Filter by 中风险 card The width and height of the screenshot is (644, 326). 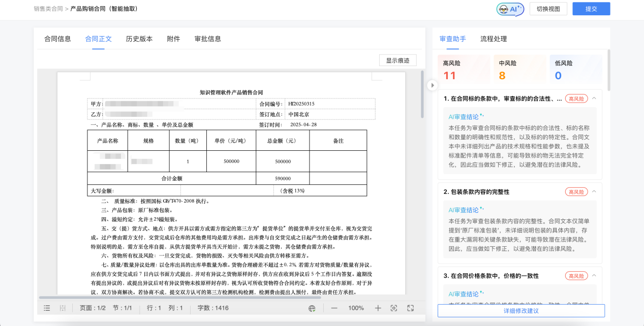pos(520,69)
